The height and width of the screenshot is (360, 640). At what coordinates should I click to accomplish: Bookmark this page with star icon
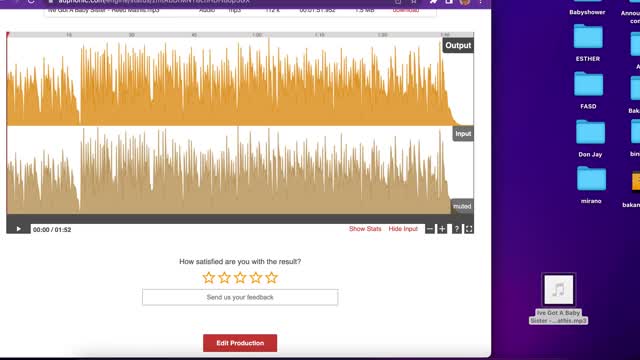tap(413, 2)
